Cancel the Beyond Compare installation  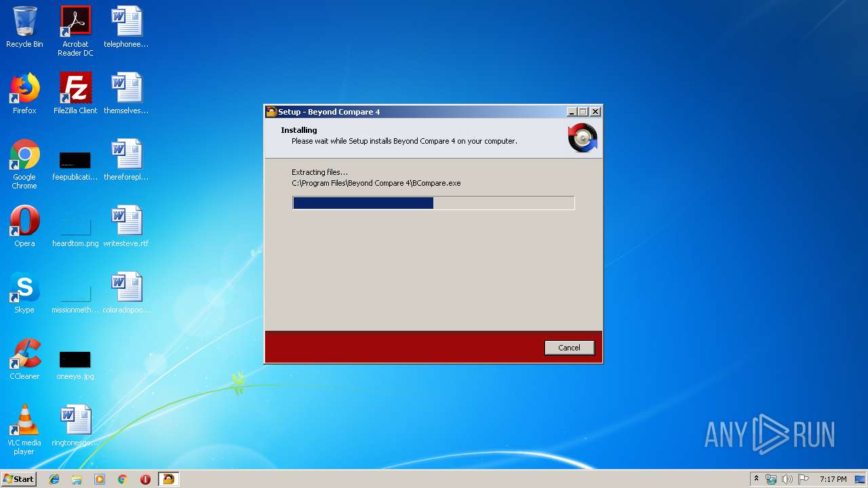tap(569, 348)
